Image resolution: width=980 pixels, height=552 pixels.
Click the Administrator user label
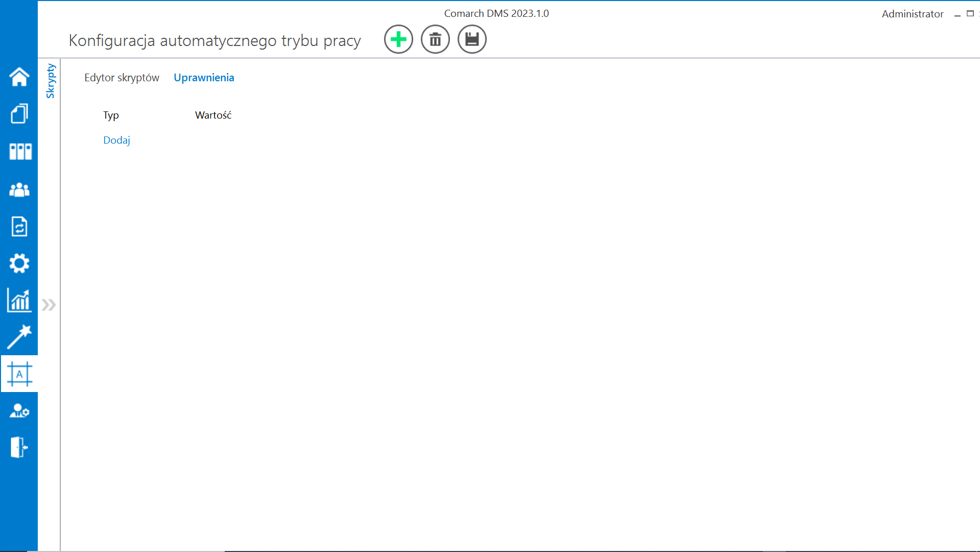912,14
